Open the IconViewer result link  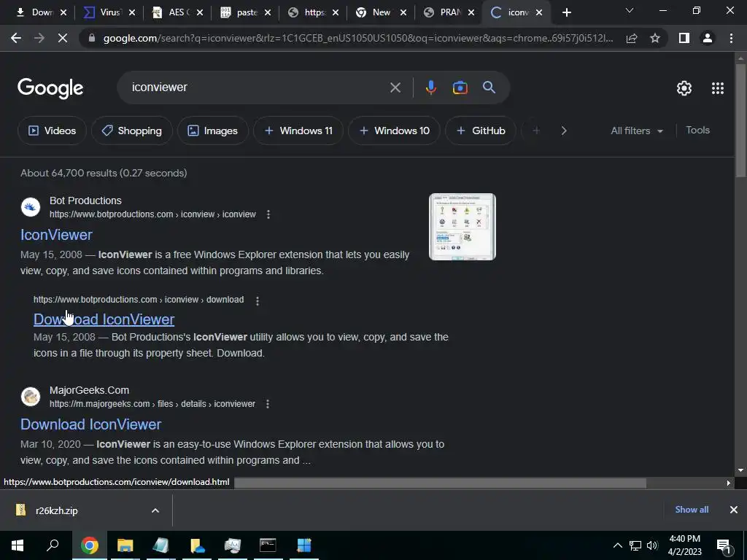point(56,235)
